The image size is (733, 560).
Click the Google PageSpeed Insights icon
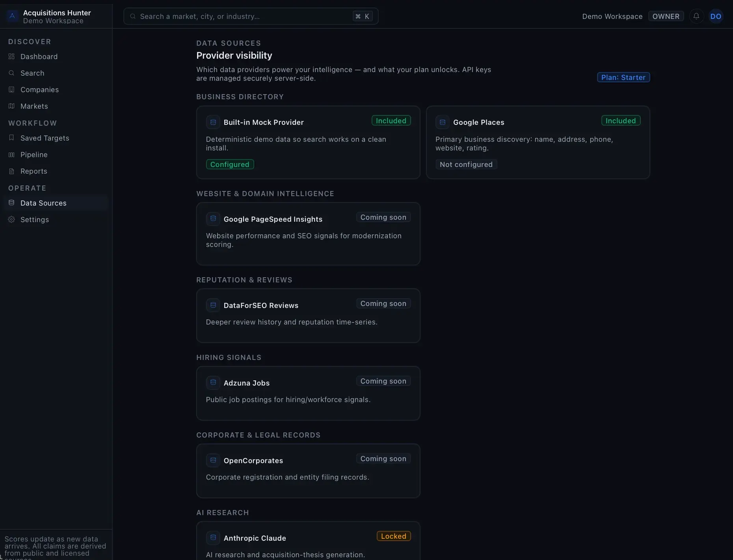pyautogui.click(x=213, y=219)
